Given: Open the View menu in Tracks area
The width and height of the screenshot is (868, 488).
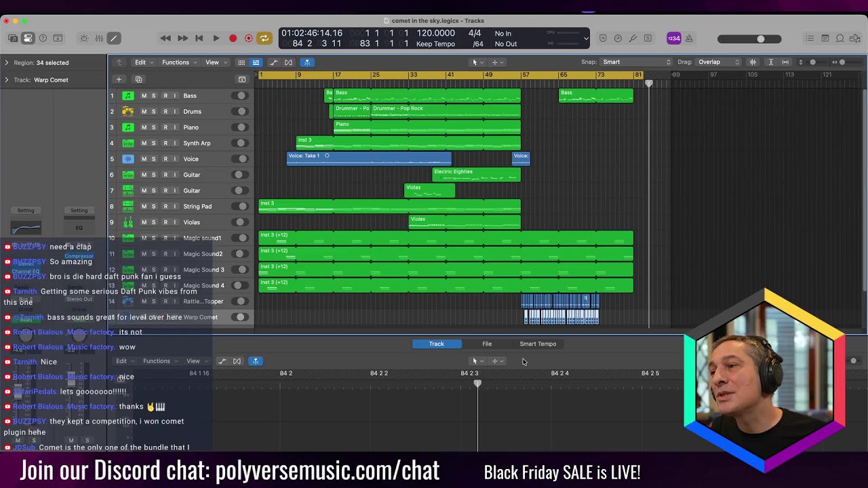Looking at the screenshot, I should pyautogui.click(x=214, y=62).
